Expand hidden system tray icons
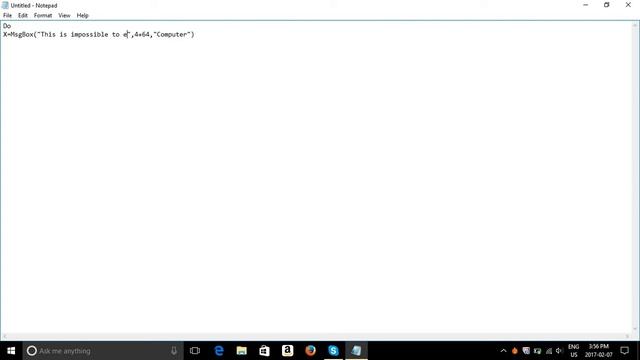 click(x=503, y=351)
